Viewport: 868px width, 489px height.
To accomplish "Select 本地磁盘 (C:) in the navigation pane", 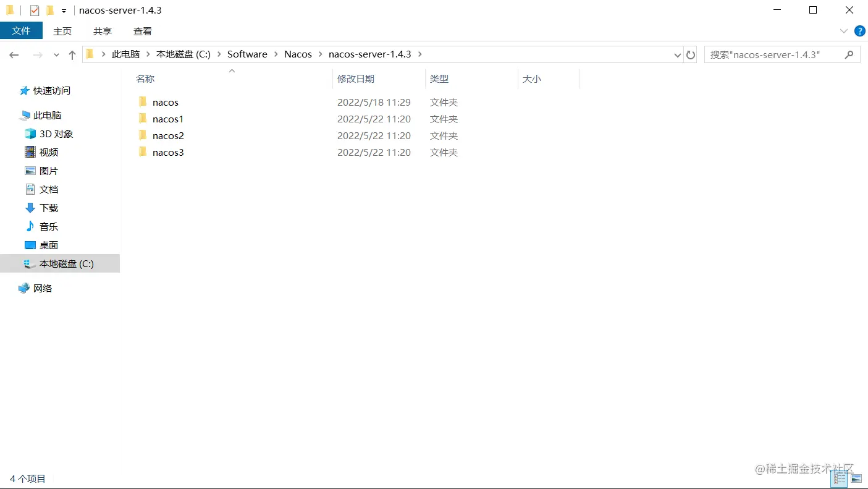I will tap(60, 263).
